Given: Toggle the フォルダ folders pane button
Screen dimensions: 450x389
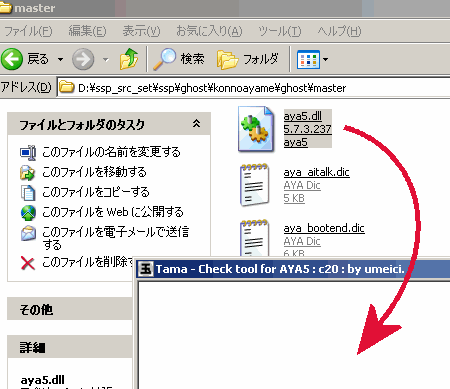Looking at the screenshot, I should pyautogui.click(x=248, y=59).
